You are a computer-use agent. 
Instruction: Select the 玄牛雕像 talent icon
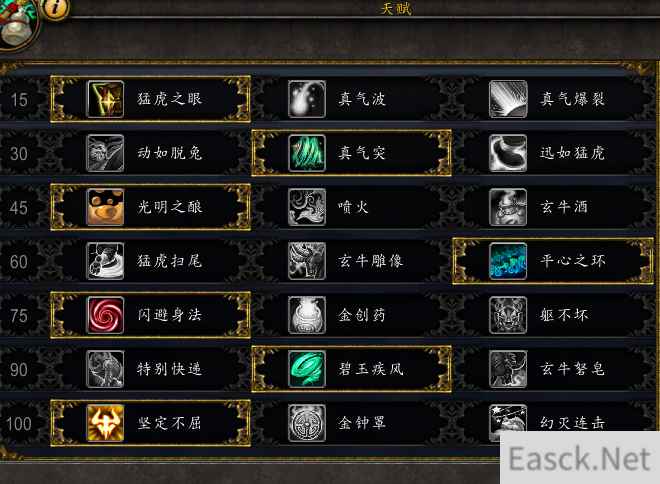(307, 261)
